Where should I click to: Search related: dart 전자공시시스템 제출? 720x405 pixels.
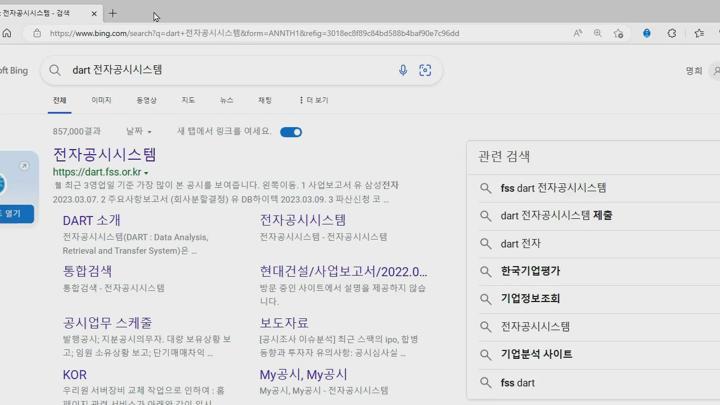point(557,215)
